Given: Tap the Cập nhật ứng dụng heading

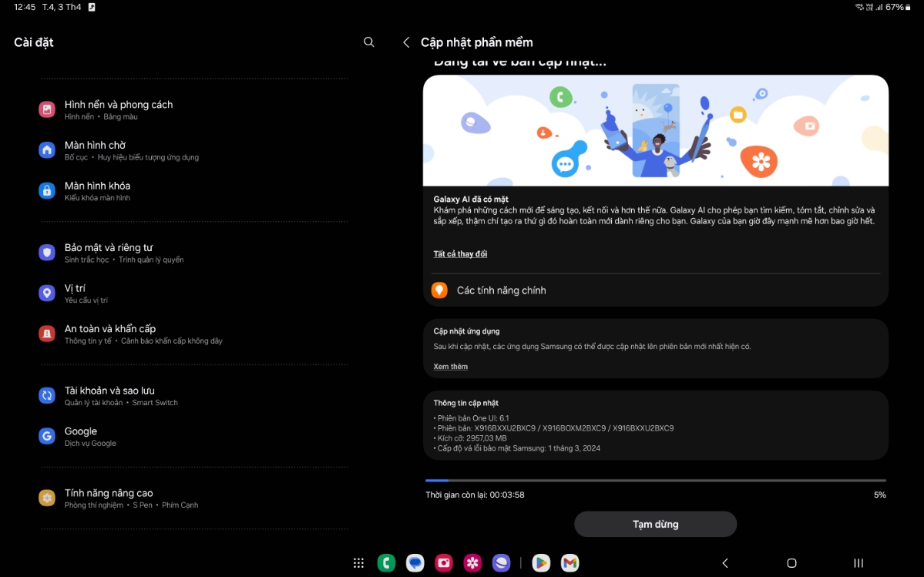Looking at the screenshot, I should [466, 331].
